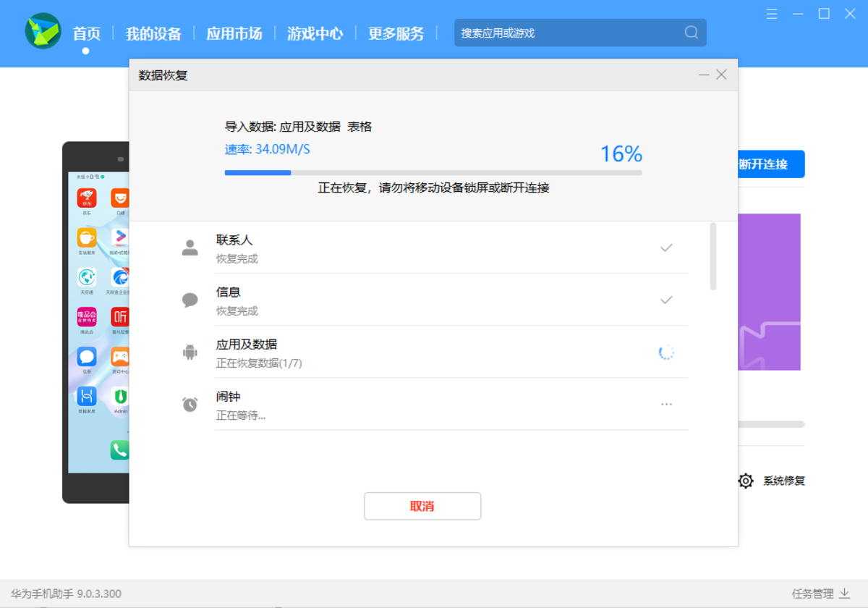Click the loading spinner for 应用及数据
The width and height of the screenshot is (868, 608).
pyautogui.click(x=665, y=352)
